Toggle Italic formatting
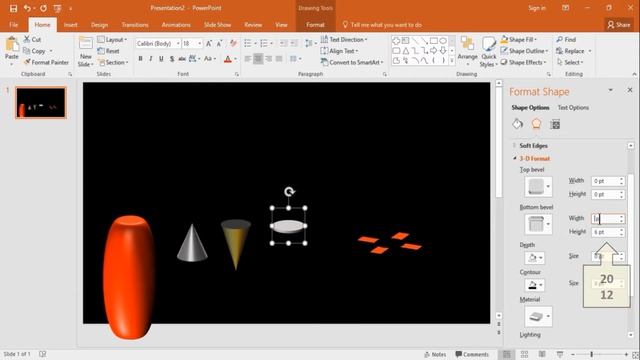Viewport: 640px width, 360px height. (151, 59)
